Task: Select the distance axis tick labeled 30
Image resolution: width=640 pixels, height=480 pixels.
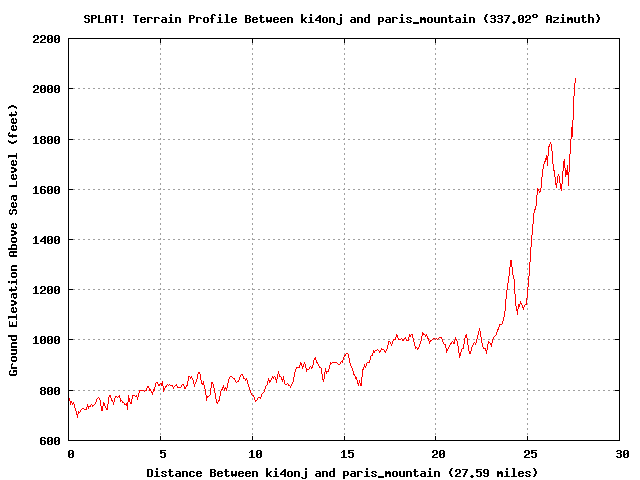Action: click(621, 453)
